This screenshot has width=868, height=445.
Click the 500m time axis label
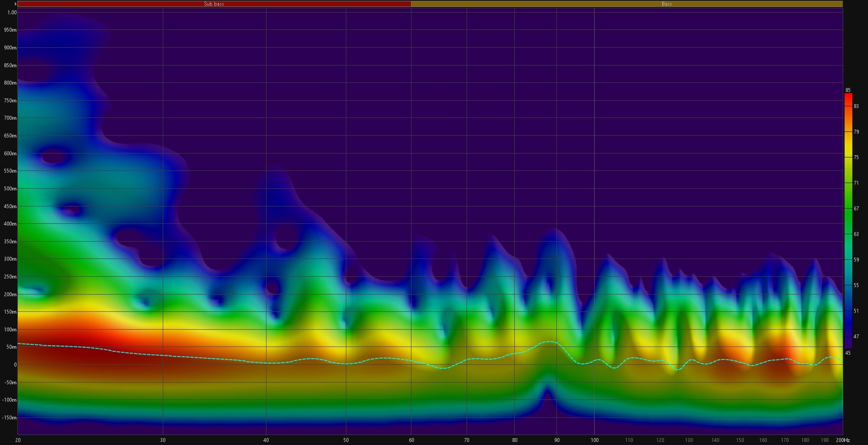coord(10,189)
